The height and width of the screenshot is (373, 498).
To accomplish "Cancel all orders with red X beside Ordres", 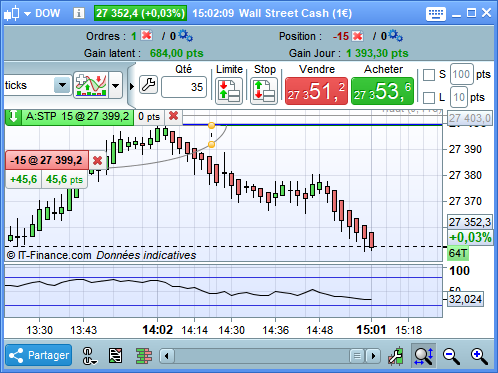I will click(x=146, y=35).
